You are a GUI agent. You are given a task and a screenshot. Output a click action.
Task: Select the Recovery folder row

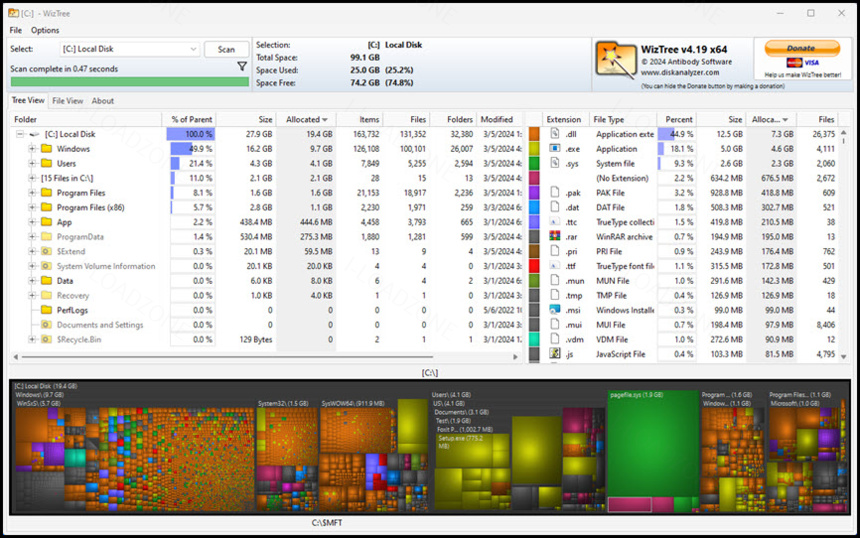[x=267, y=295]
